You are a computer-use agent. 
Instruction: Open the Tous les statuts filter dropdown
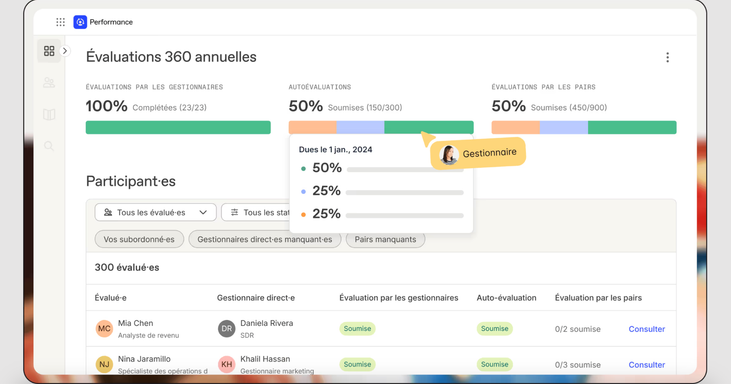(255, 213)
